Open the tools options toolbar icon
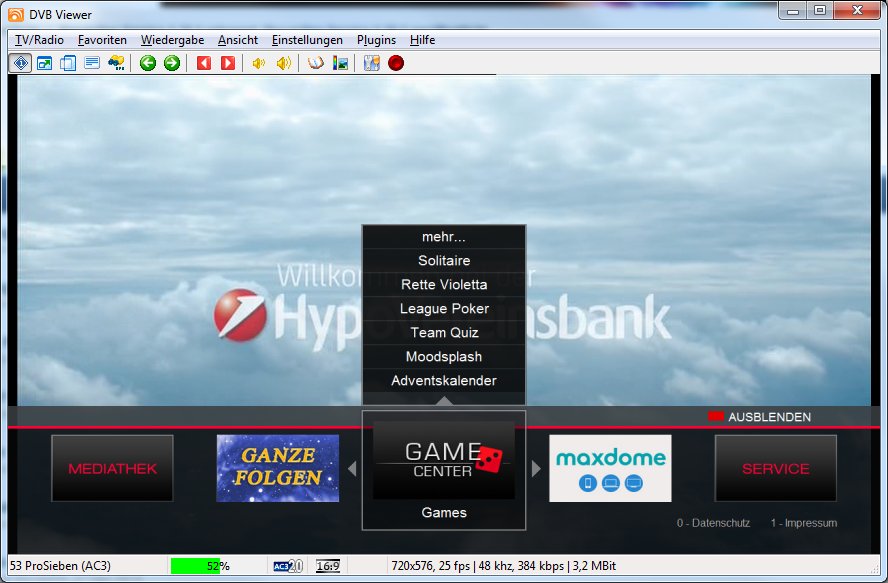Viewport: 888px width, 583px height. point(372,63)
